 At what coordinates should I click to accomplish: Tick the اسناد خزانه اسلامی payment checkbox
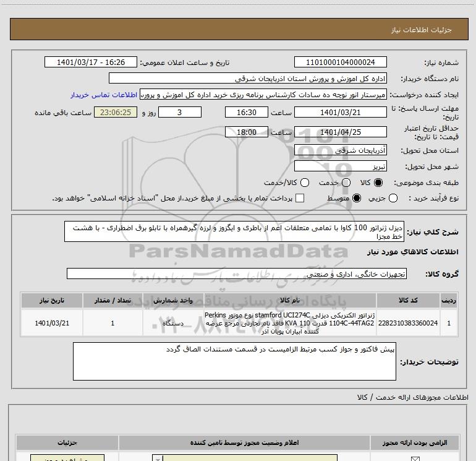point(300,198)
